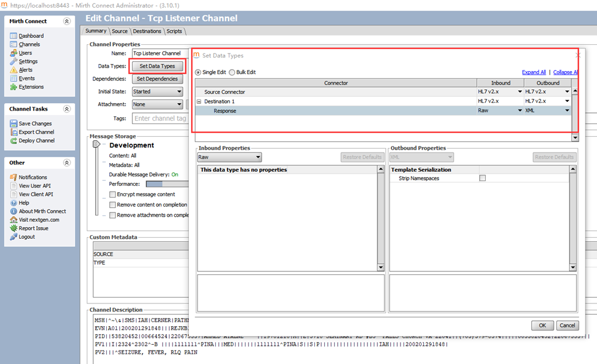Open Alerts via warning triangle icon
Image resolution: width=597 pixels, height=364 pixels.
[13, 70]
